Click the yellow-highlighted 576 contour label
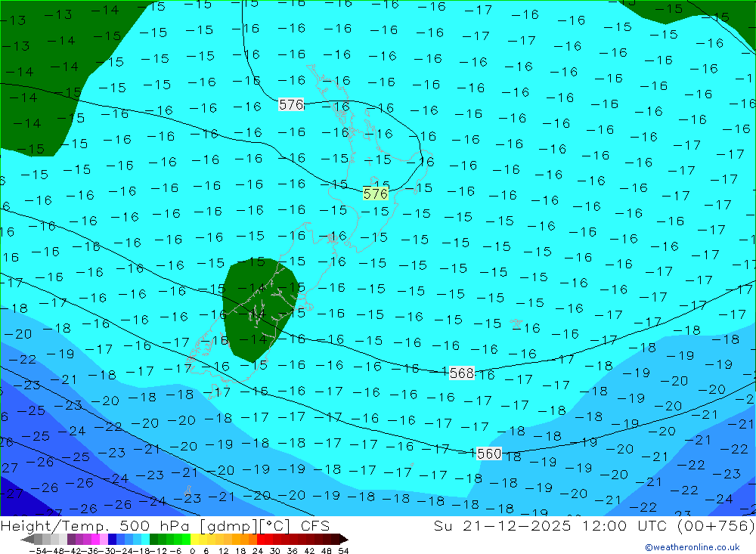Image resolution: width=756 pixels, height=554 pixels. 376,193
